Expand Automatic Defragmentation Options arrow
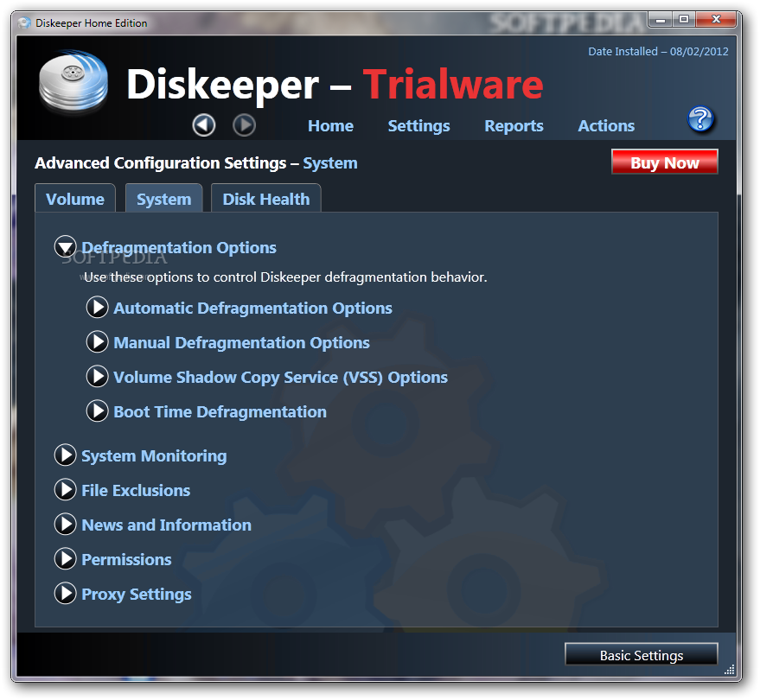 pos(97,308)
